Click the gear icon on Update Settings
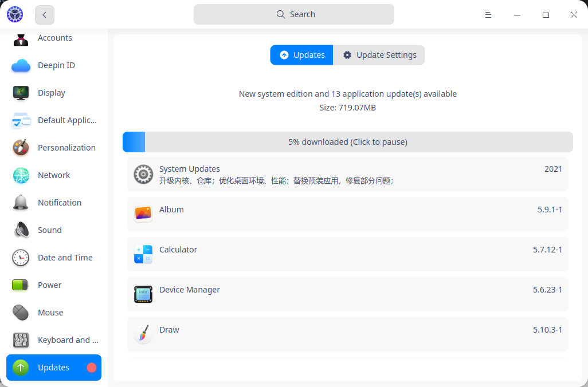 [x=347, y=55]
